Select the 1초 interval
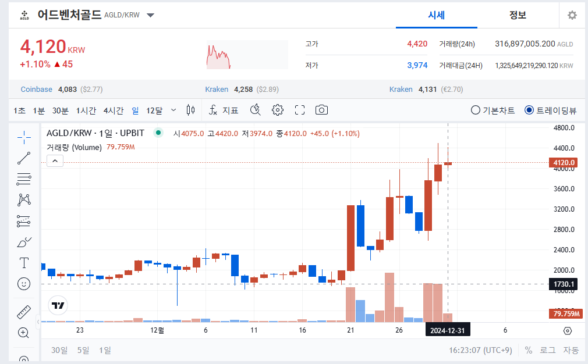The height and width of the screenshot is (364, 588). (19, 110)
